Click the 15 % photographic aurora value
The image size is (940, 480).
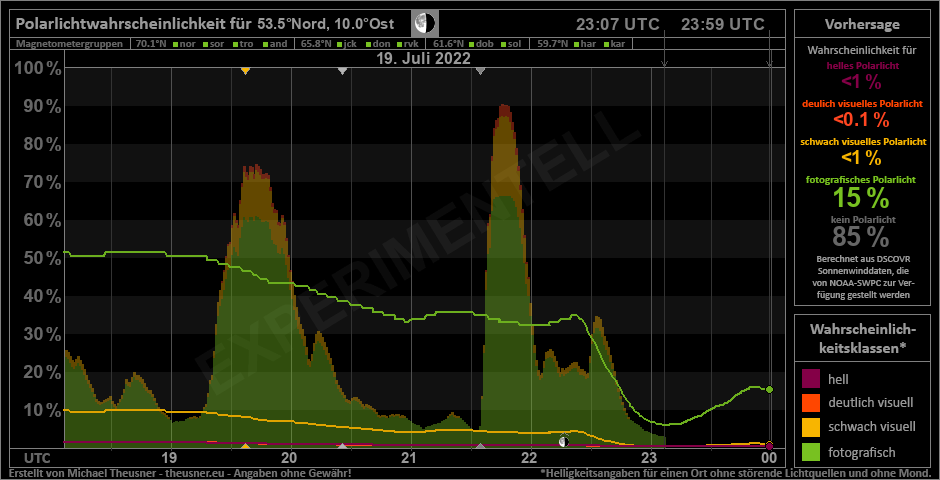click(x=860, y=198)
